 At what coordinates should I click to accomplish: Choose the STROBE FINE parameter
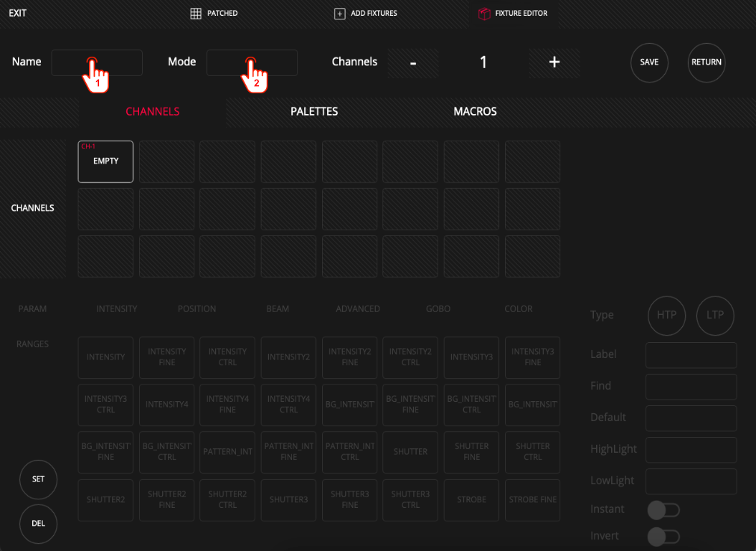[532, 500]
